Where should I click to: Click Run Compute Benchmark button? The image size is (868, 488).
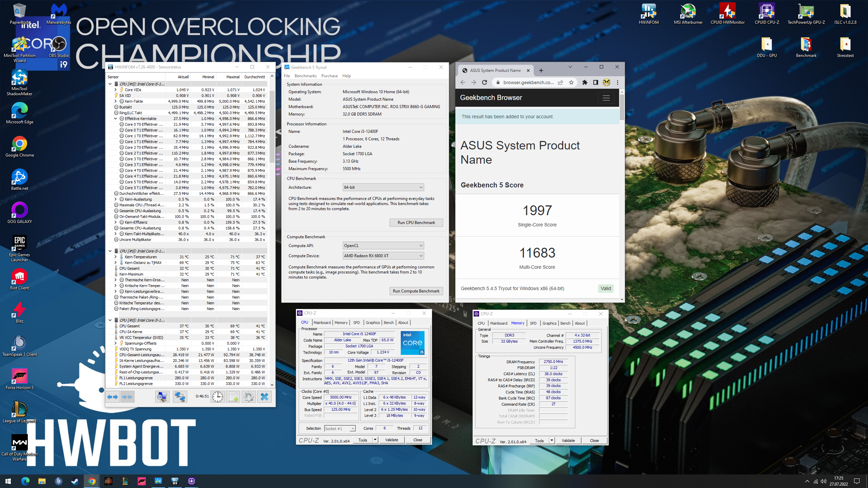point(416,291)
